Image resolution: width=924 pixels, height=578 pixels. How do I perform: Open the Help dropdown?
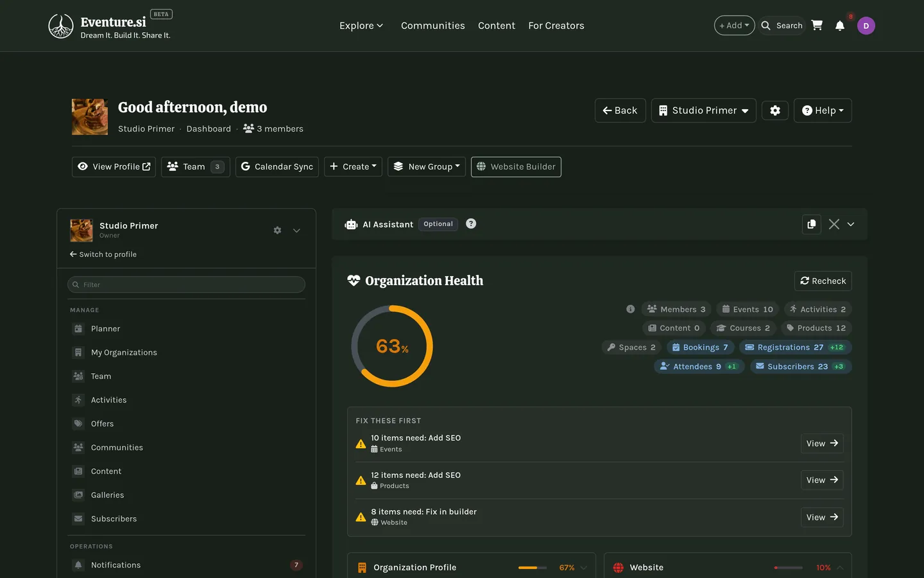coord(823,110)
